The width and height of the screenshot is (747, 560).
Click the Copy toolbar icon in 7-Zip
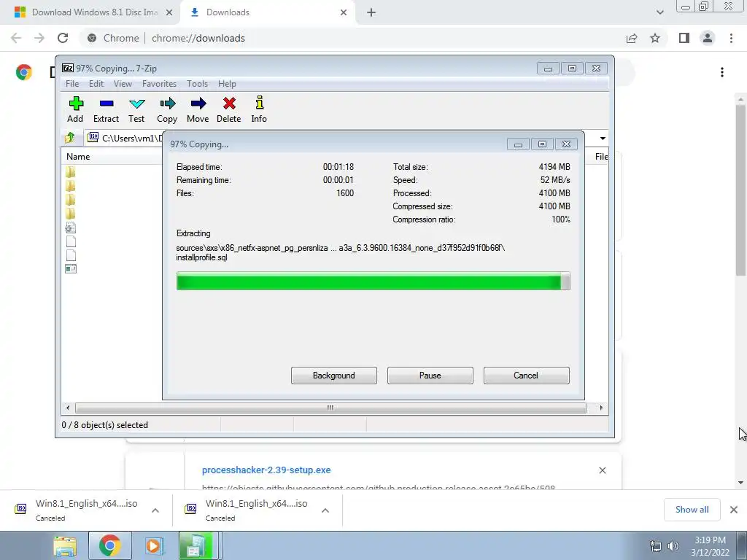(167, 109)
